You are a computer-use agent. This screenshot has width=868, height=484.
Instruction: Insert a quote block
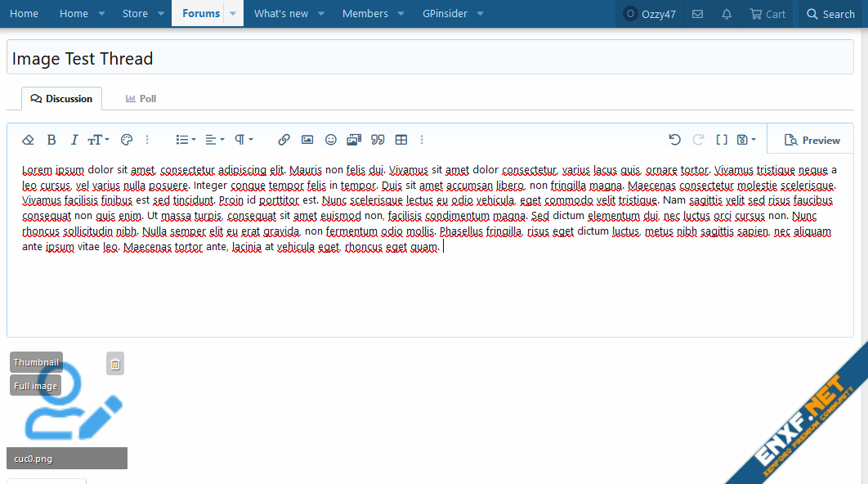[378, 140]
